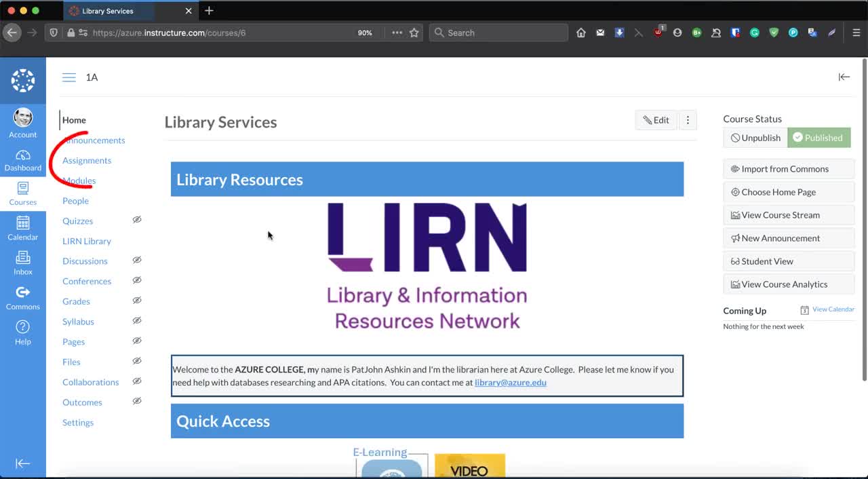Open Modules in course navigation
The height and width of the screenshot is (479, 868).
(79, 180)
